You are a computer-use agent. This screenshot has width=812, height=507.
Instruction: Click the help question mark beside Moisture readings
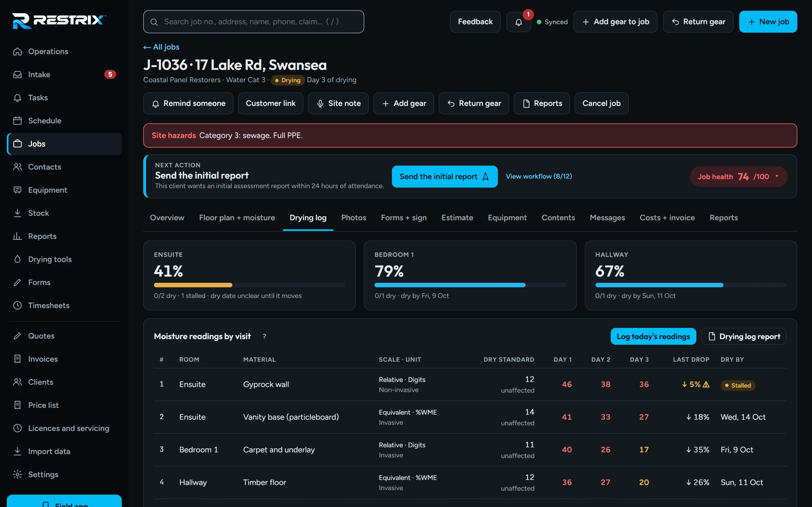(264, 336)
